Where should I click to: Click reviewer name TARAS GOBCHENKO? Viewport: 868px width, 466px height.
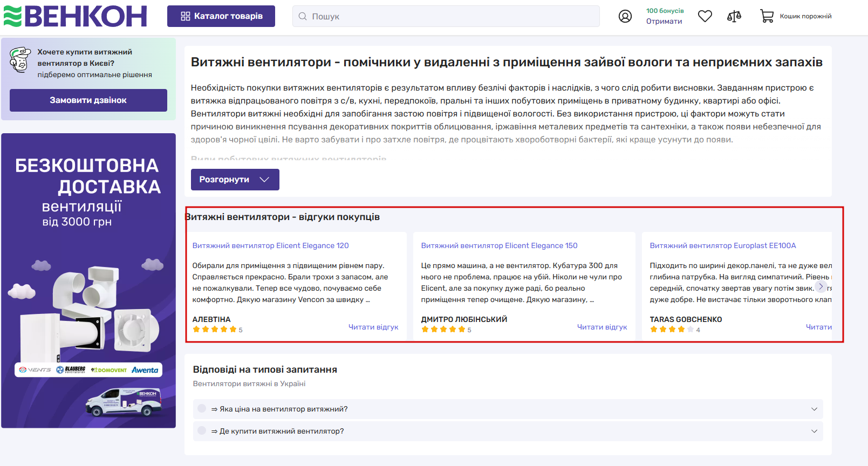[686, 319]
